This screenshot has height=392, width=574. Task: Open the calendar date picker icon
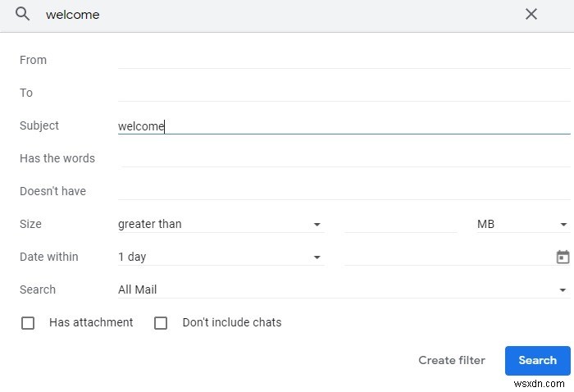pos(563,257)
